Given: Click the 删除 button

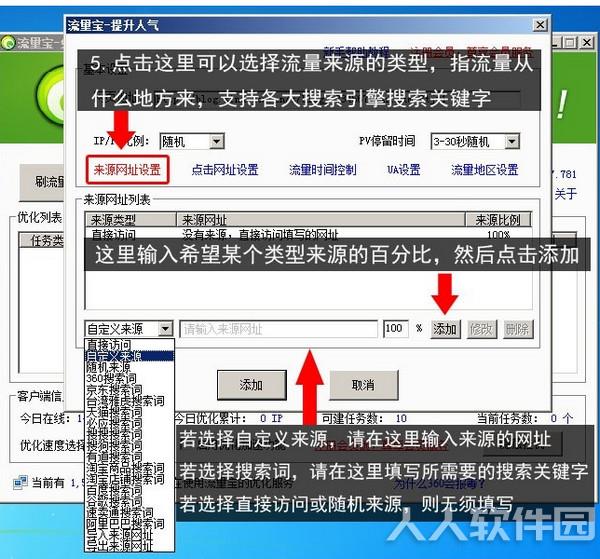Looking at the screenshot, I should pyautogui.click(x=518, y=329).
